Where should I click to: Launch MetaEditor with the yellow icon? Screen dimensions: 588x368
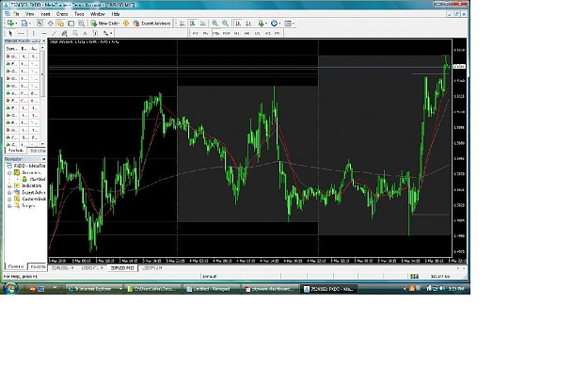[126, 24]
